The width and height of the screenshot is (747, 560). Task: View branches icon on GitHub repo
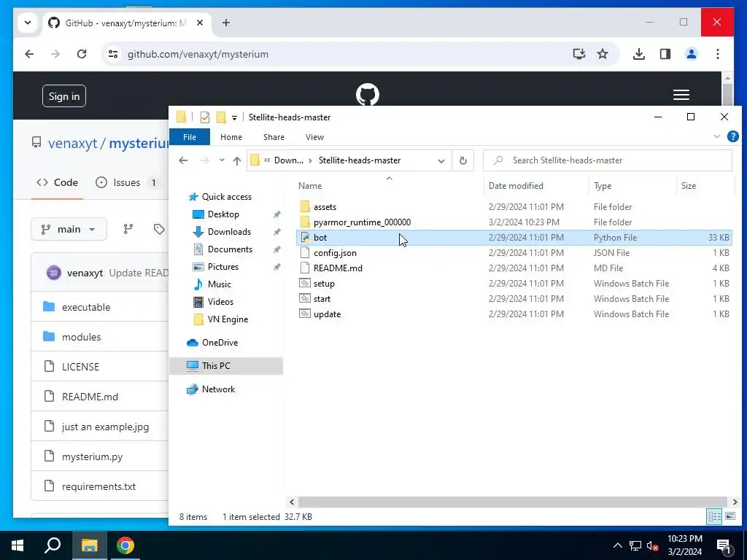point(128,230)
